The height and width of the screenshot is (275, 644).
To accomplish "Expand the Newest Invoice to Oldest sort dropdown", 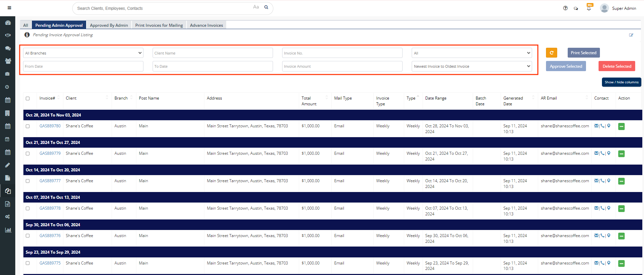I will coord(472,66).
